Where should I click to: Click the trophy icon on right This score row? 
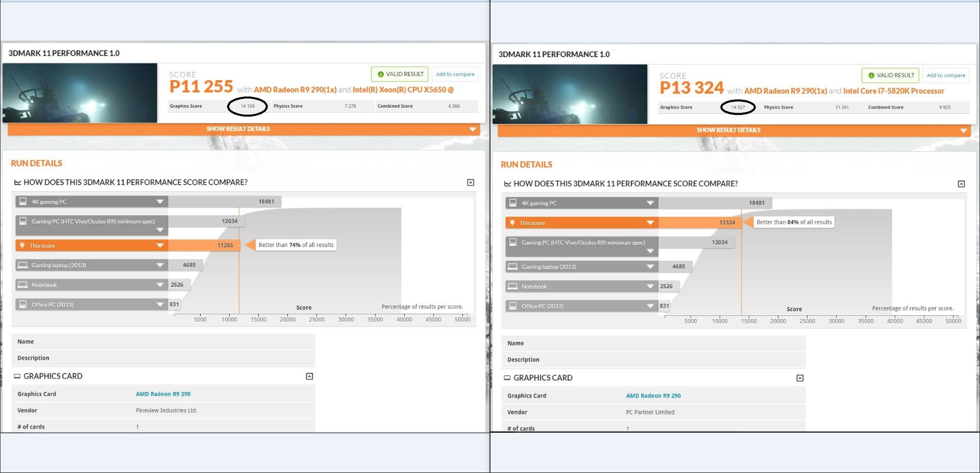tap(512, 223)
